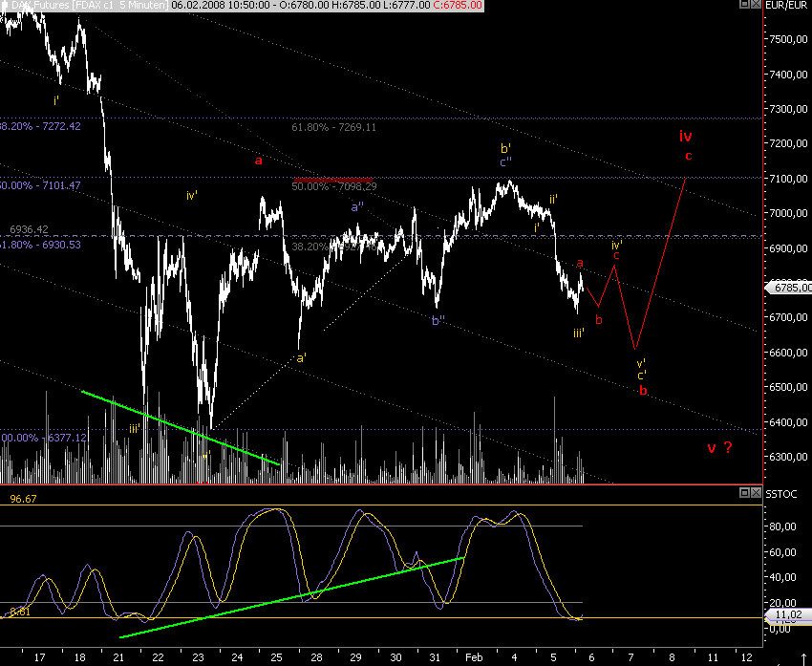Click price axis label 6600,00

tap(789, 353)
